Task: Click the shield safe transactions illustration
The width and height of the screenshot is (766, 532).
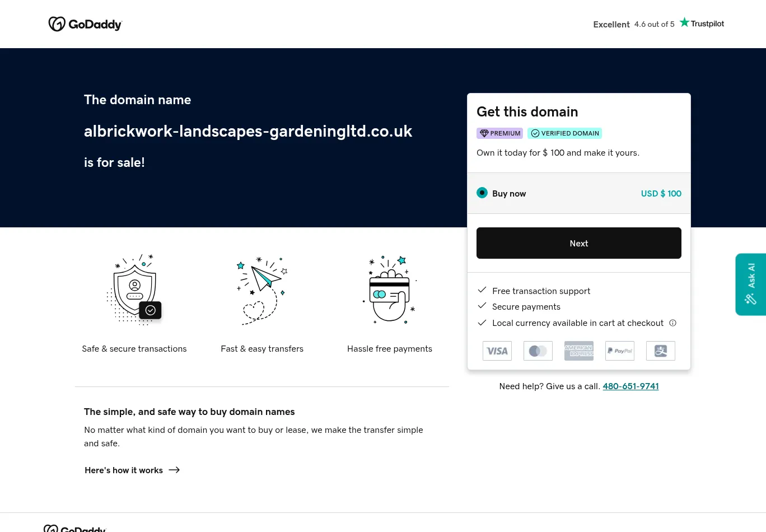Action: pyautogui.click(x=134, y=290)
